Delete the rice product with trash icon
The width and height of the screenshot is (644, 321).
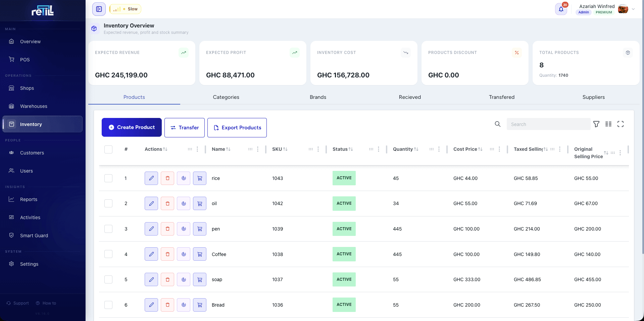click(167, 178)
